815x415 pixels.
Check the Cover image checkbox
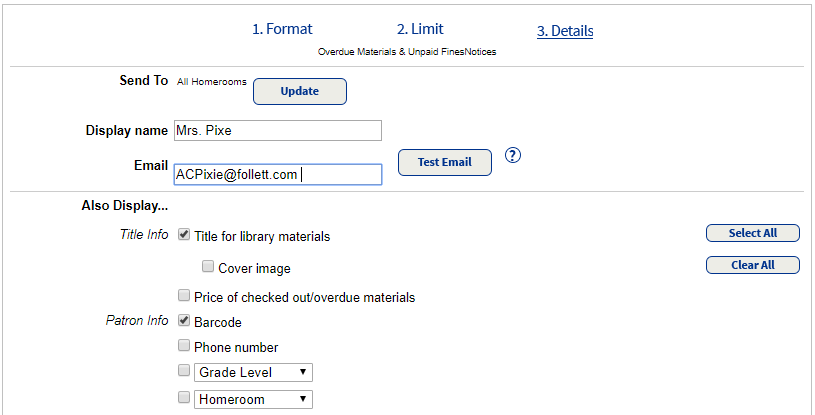click(x=208, y=267)
